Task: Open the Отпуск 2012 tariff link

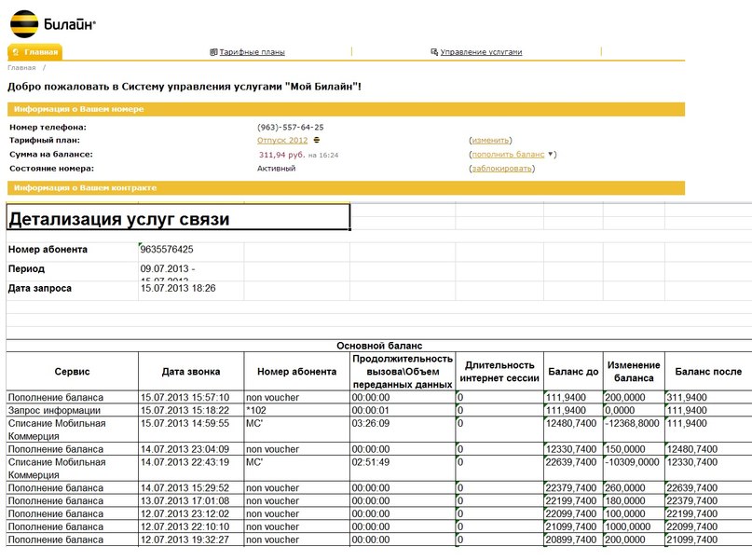Action: click(282, 140)
